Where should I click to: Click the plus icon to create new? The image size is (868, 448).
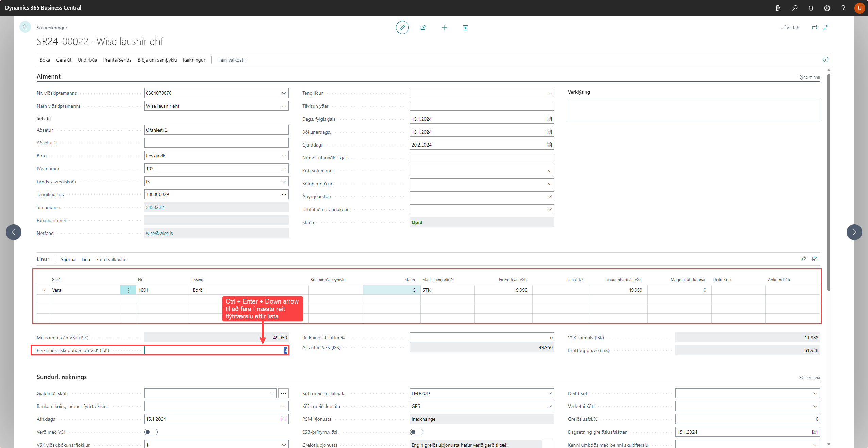pyautogui.click(x=444, y=28)
